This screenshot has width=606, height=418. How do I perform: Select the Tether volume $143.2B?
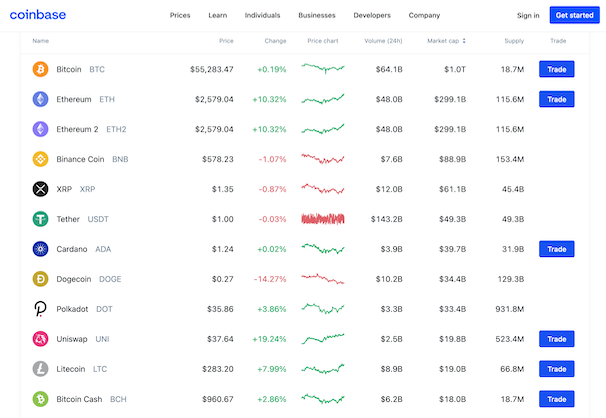point(386,219)
